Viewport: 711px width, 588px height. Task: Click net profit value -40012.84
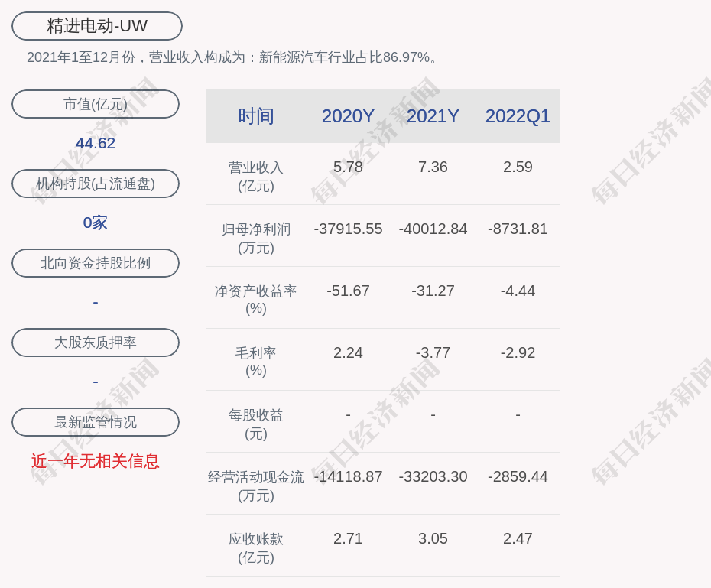(433, 229)
